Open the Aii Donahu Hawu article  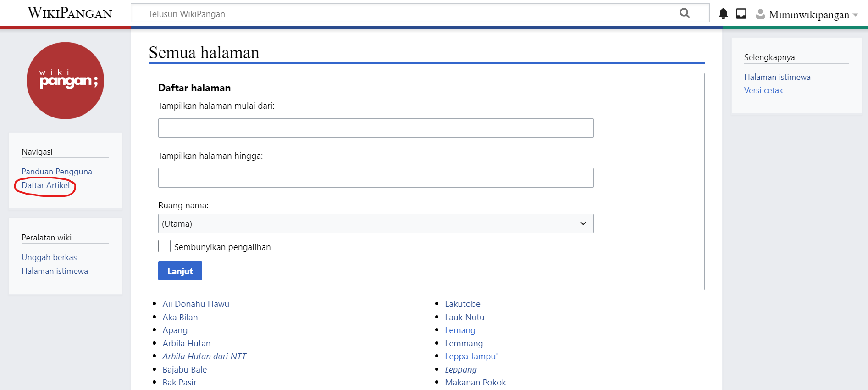[196, 304]
